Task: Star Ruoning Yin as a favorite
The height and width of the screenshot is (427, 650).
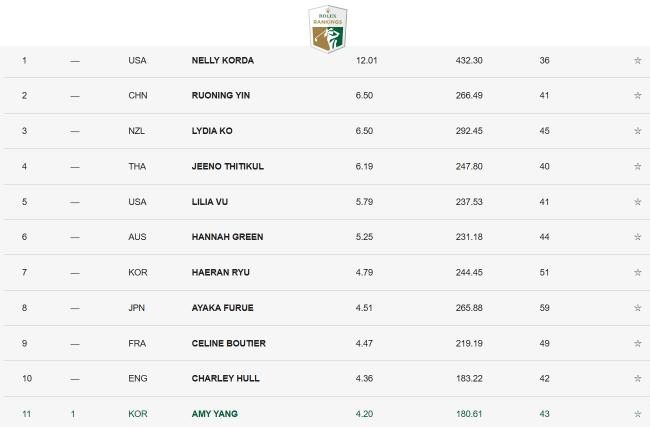Action: tap(637, 96)
